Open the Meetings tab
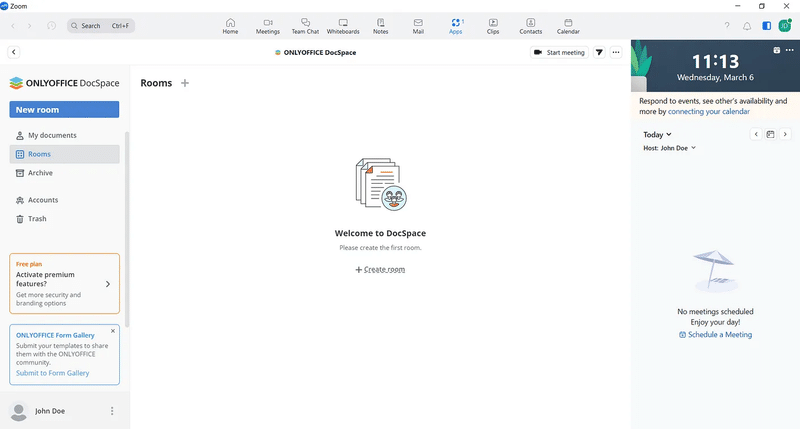The image size is (800, 429). click(x=268, y=26)
